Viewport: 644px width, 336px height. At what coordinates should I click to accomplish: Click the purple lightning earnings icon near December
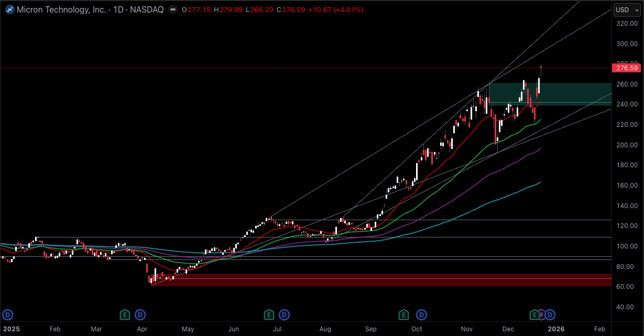click(x=541, y=315)
